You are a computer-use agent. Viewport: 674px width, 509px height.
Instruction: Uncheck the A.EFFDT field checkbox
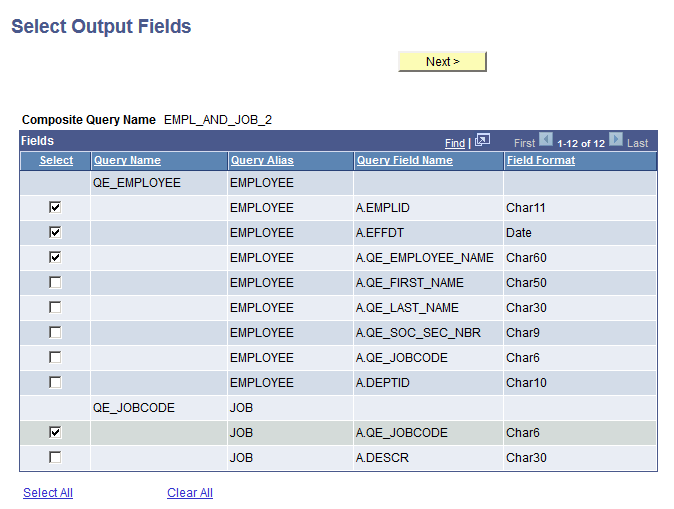55,232
